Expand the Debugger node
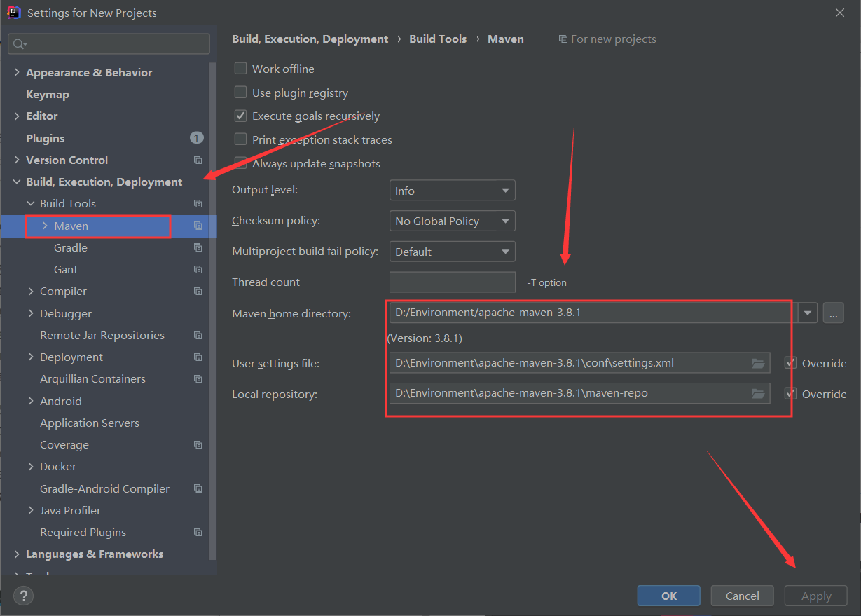 [x=31, y=313]
